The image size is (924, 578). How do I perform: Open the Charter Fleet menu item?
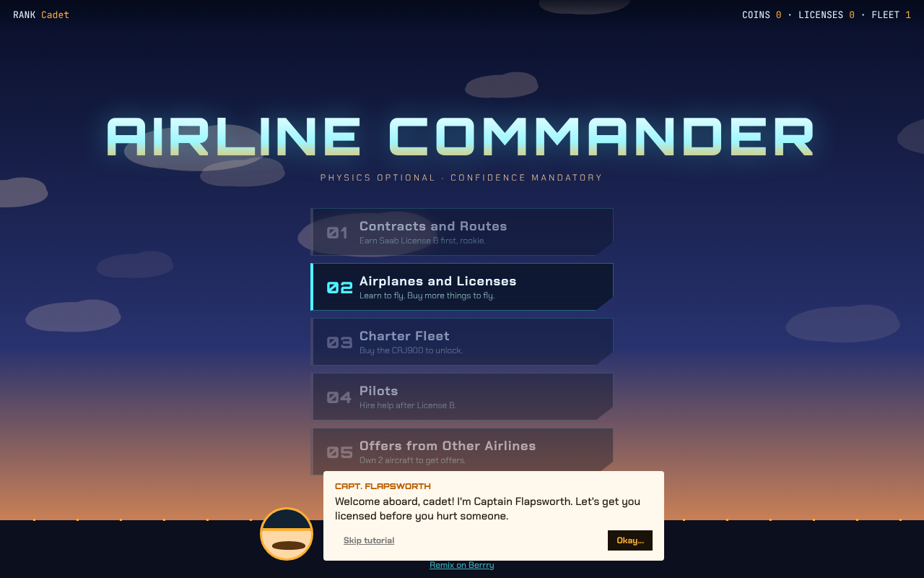pyautogui.click(x=462, y=342)
